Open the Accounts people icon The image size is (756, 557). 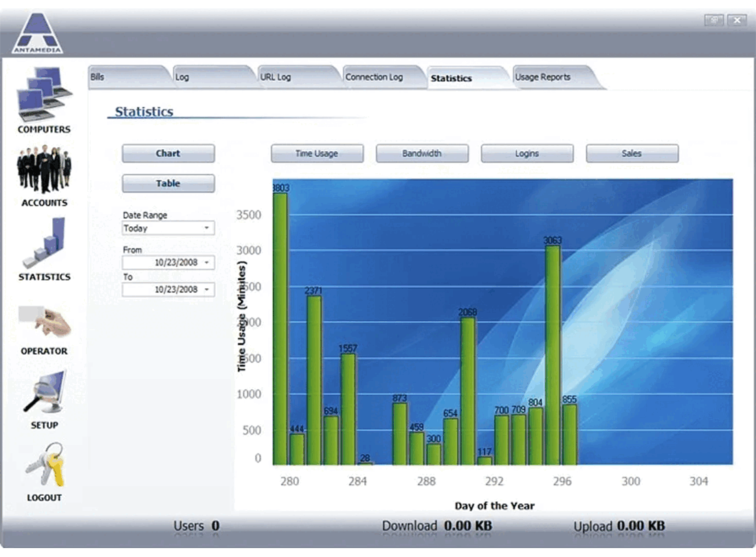[x=44, y=168]
